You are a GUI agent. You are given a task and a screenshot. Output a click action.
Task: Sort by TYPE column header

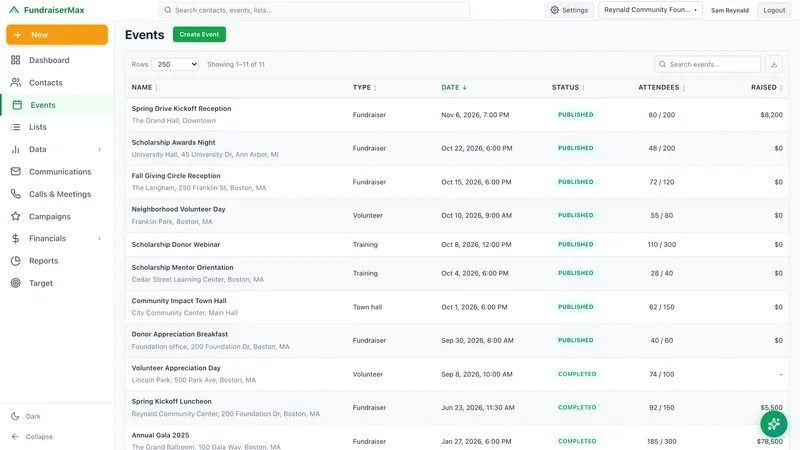(365, 87)
